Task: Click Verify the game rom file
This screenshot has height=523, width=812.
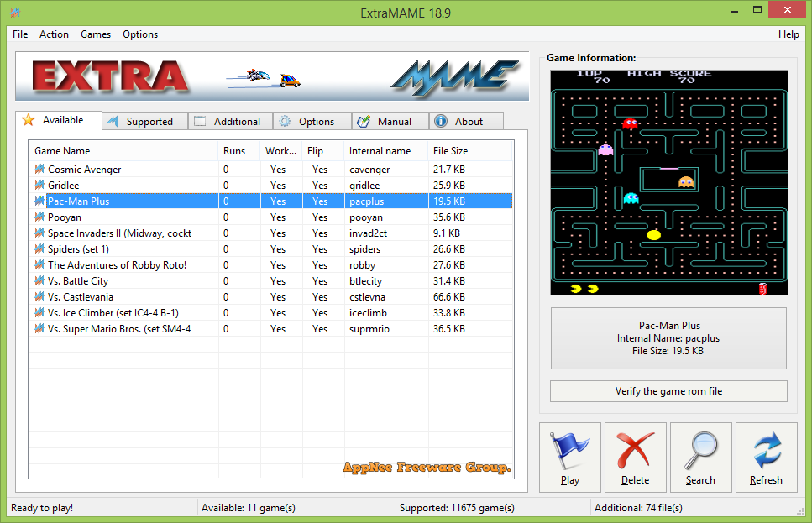Action: tap(668, 391)
